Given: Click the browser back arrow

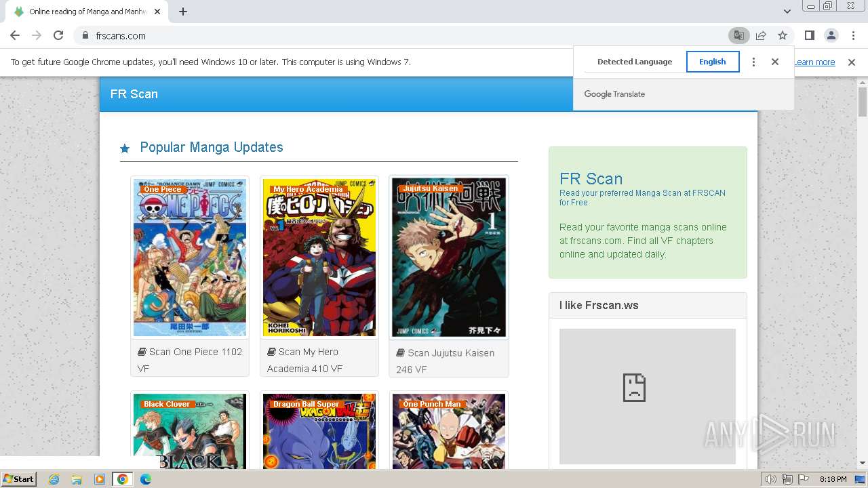Looking at the screenshot, I should (x=15, y=35).
